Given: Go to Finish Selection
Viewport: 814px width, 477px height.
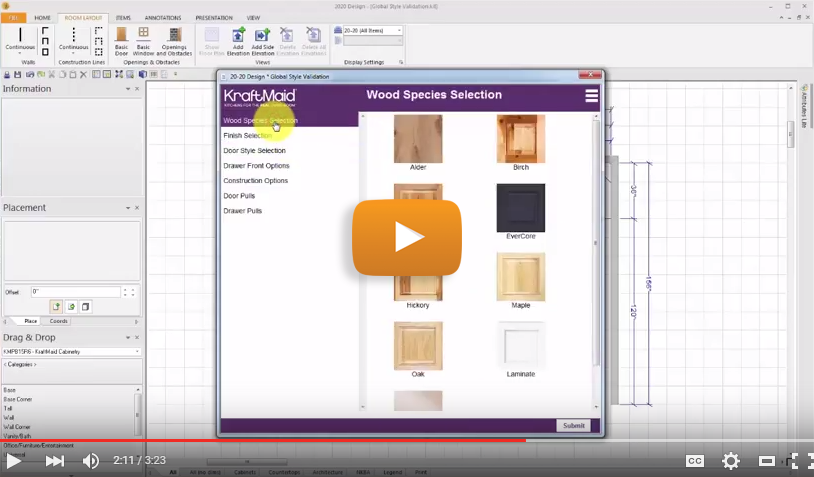Looking at the screenshot, I should click(x=248, y=135).
